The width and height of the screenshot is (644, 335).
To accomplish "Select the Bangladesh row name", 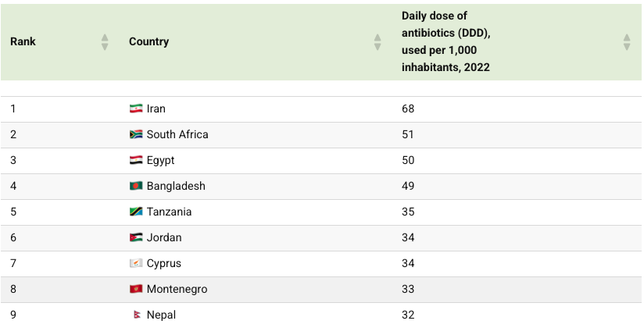I will tap(176, 186).
